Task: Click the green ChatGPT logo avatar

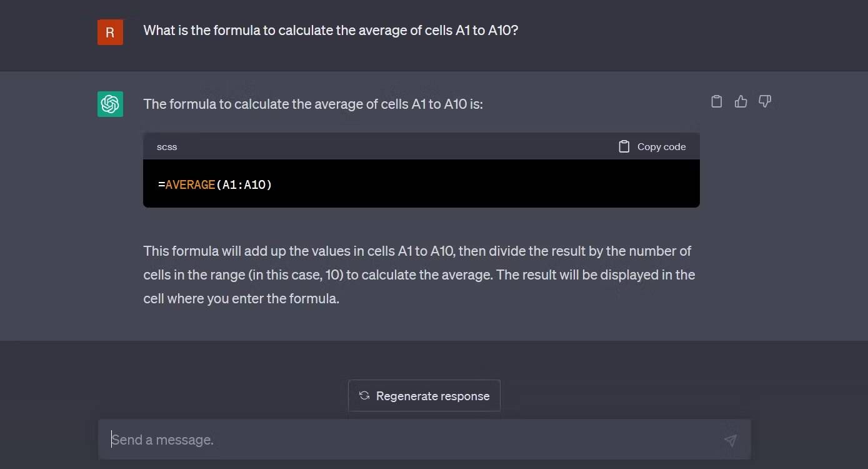Action: coord(110,104)
